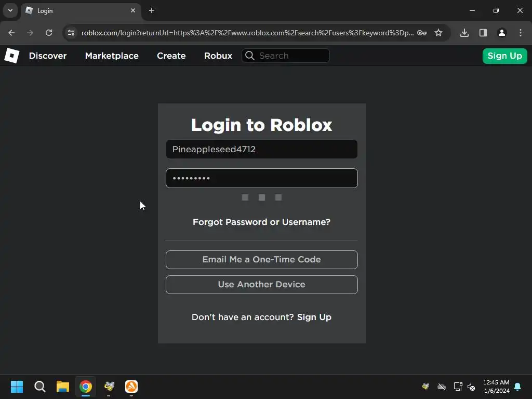This screenshot has width=532, height=399.
Task: Open the Discover page
Action: [48, 56]
